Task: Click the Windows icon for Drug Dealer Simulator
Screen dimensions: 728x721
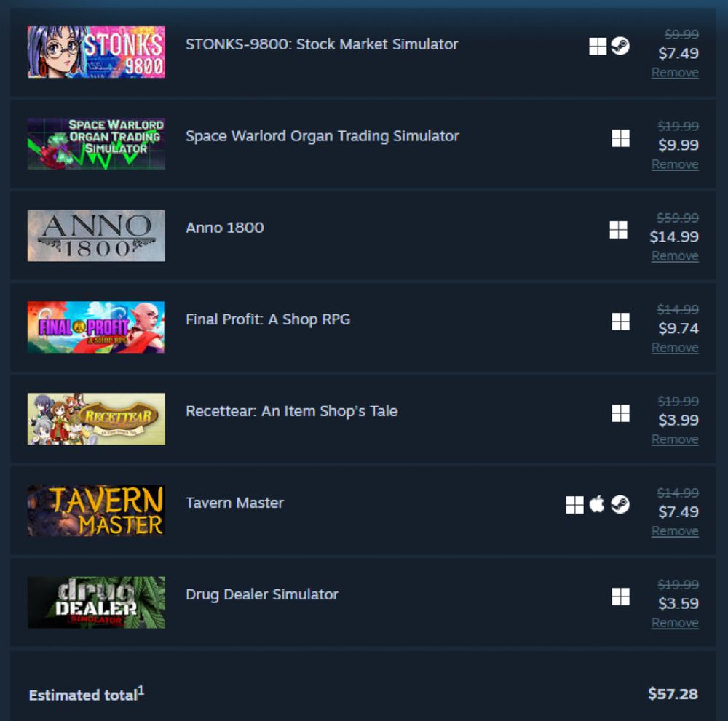Action: click(620, 597)
